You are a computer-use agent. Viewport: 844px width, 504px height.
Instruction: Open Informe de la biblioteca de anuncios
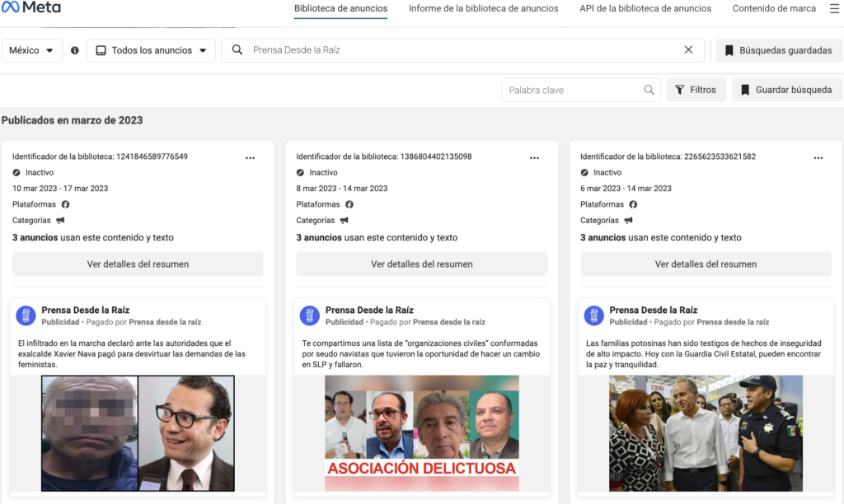pyautogui.click(x=483, y=8)
